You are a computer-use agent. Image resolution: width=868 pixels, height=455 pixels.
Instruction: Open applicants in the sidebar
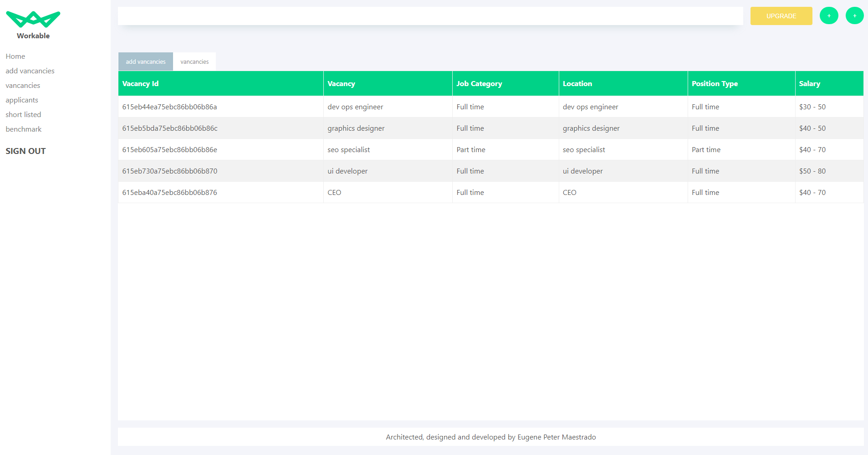coord(22,100)
